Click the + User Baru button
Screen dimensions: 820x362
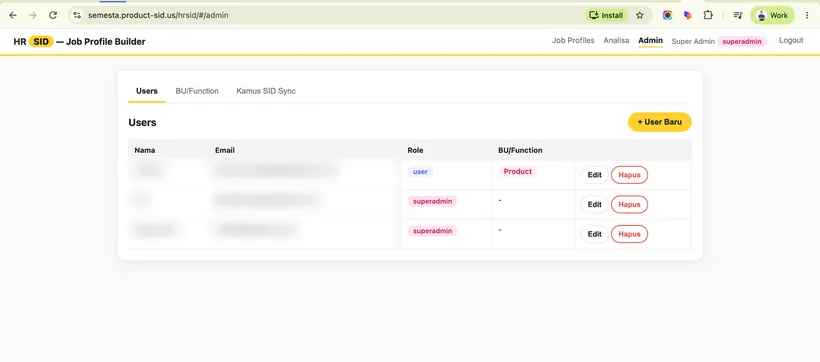(x=659, y=122)
